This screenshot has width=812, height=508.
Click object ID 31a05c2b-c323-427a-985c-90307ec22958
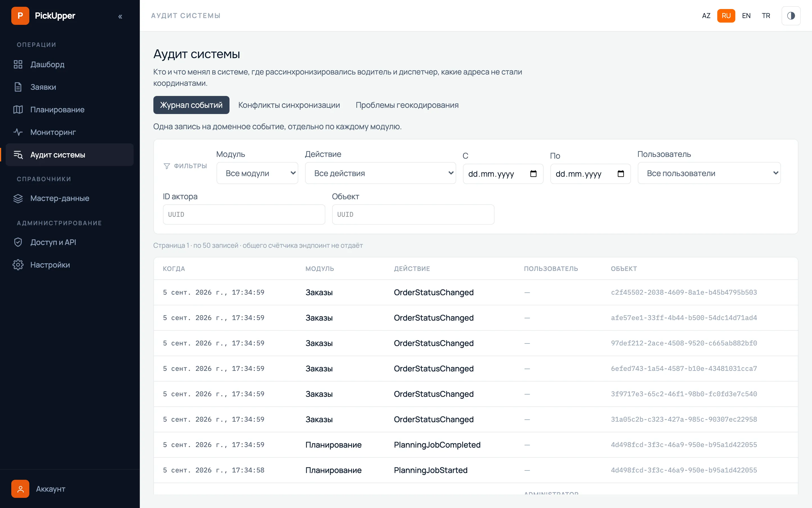(x=684, y=419)
